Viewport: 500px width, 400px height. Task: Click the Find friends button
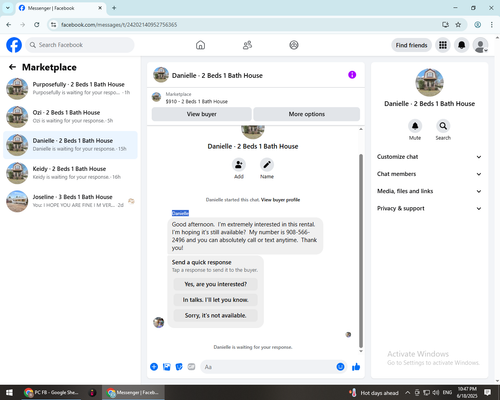(411, 45)
